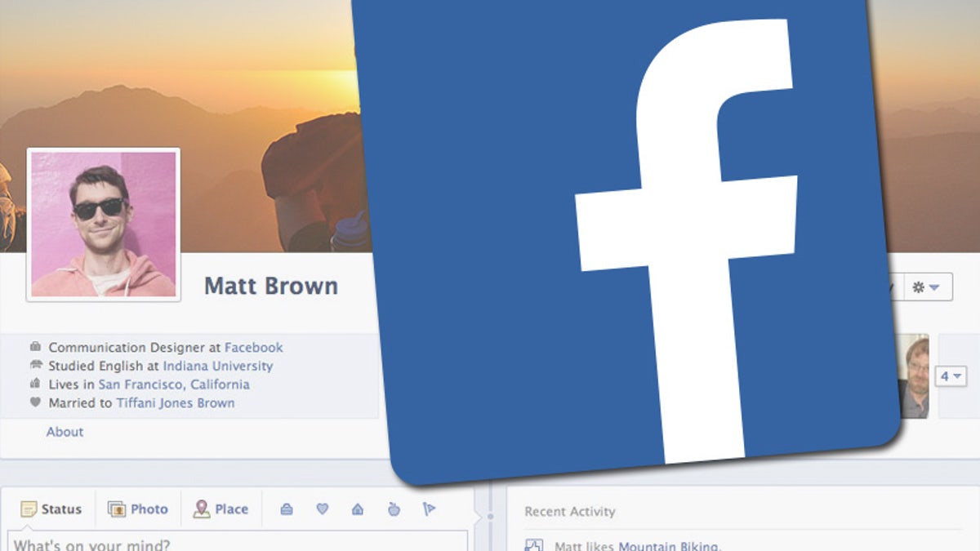
Task: Switch to the Place tab
Action: (220, 509)
